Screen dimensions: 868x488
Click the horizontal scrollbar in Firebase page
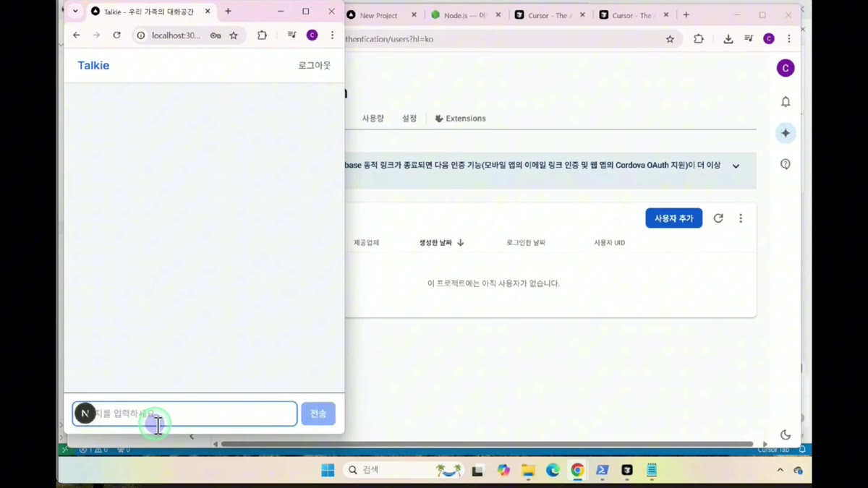point(487,444)
